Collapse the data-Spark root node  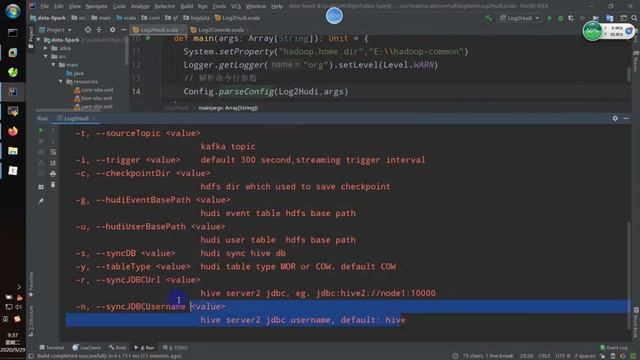pos(39,40)
